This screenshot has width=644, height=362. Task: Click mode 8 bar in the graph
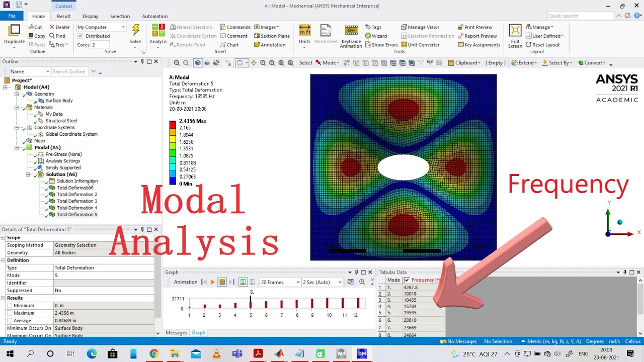coord(297,304)
